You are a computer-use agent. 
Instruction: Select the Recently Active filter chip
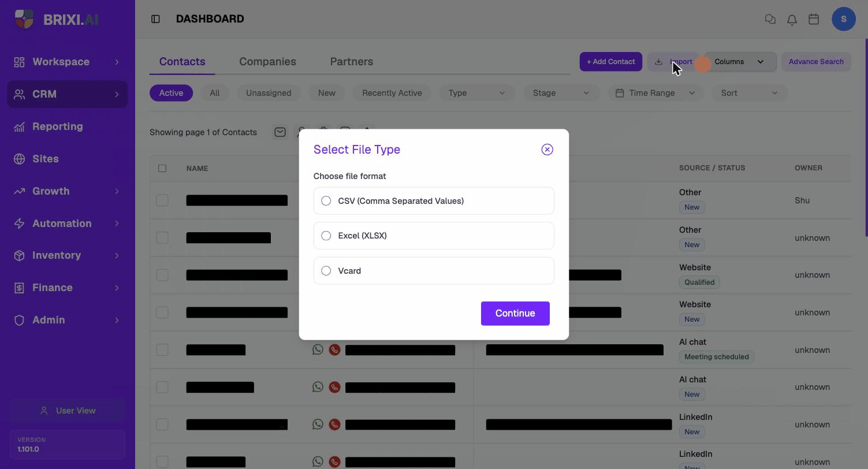coord(392,93)
